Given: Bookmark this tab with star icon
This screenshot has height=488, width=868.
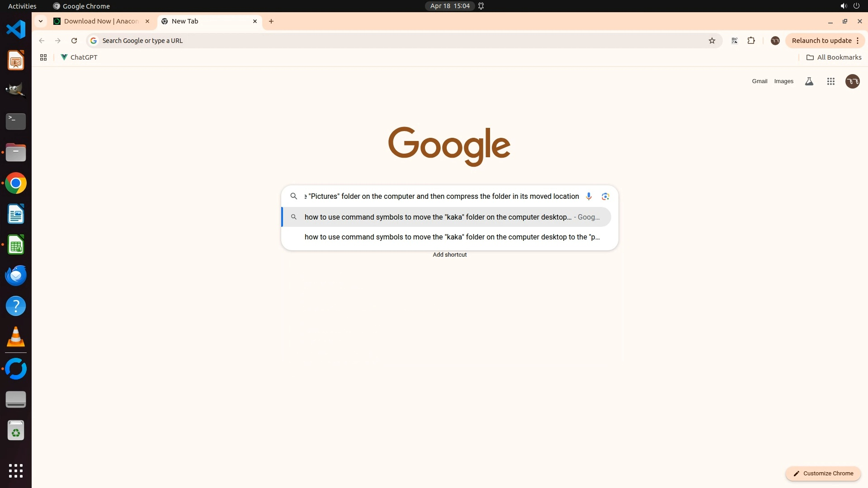Looking at the screenshot, I should (x=712, y=41).
